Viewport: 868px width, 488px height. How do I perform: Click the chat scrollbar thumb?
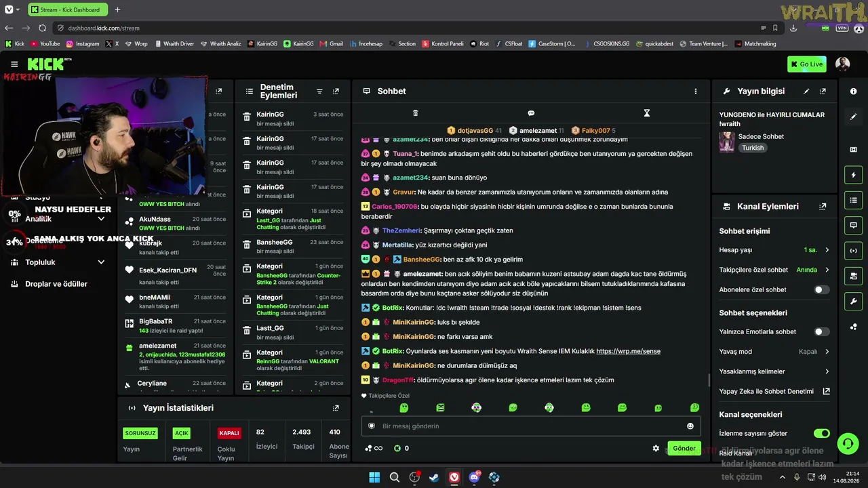pos(709,380)
